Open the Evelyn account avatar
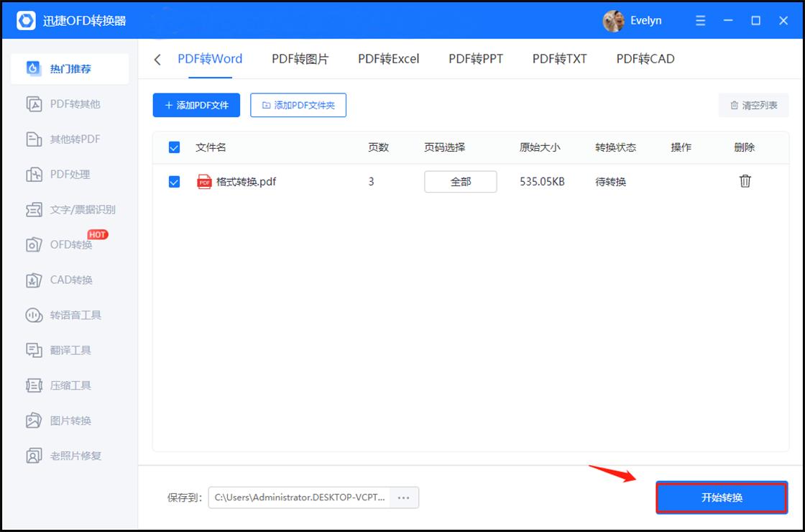The height and width of the screenshot is (532, 805). [x=613, y=20]
